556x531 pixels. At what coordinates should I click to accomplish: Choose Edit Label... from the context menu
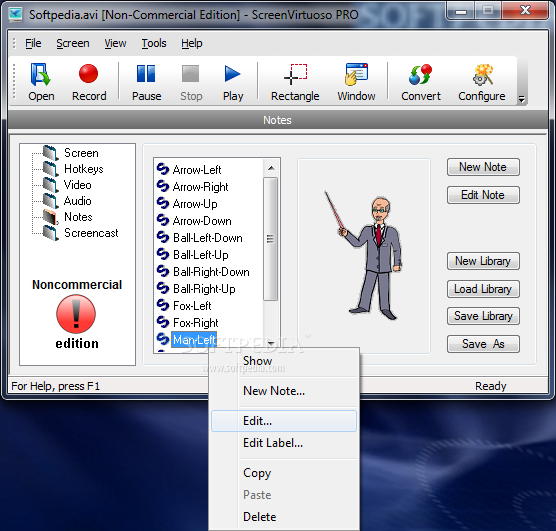[x=284, y=443]
